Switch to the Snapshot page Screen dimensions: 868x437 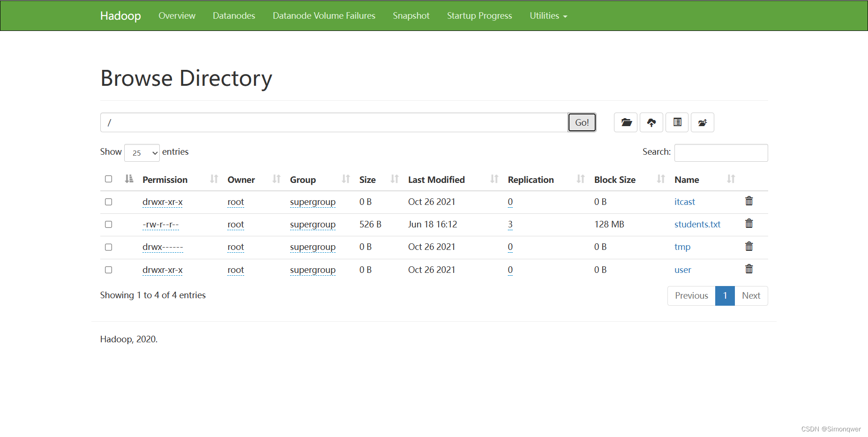point(411,16)
